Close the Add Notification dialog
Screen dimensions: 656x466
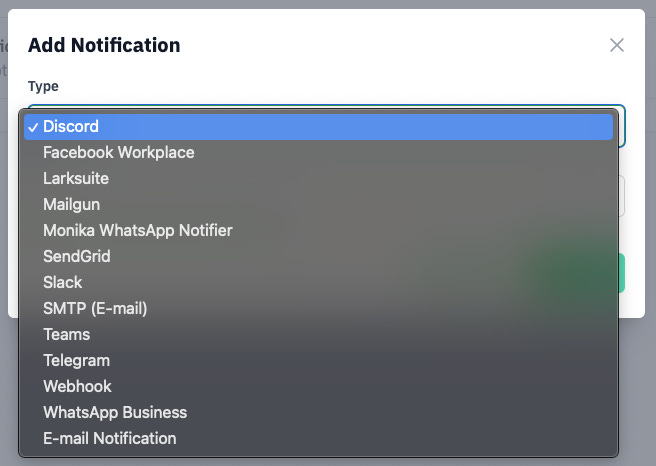pos(617,45)
